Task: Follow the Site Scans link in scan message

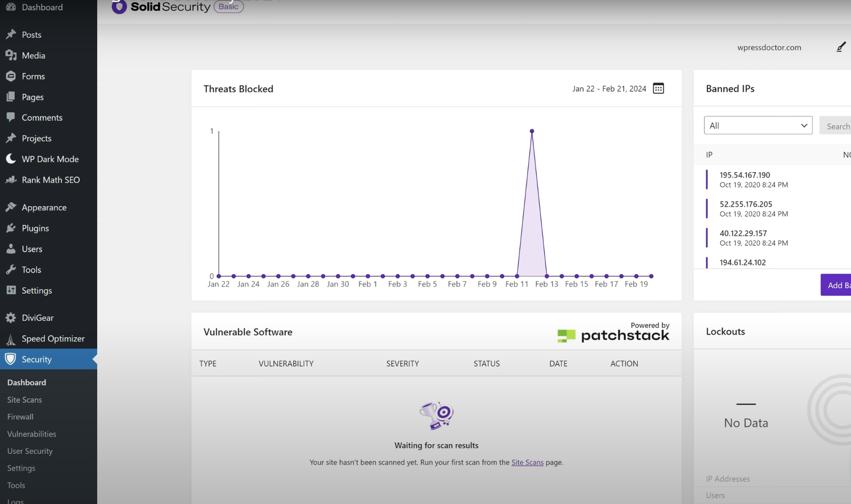Action: coord(527,462)
